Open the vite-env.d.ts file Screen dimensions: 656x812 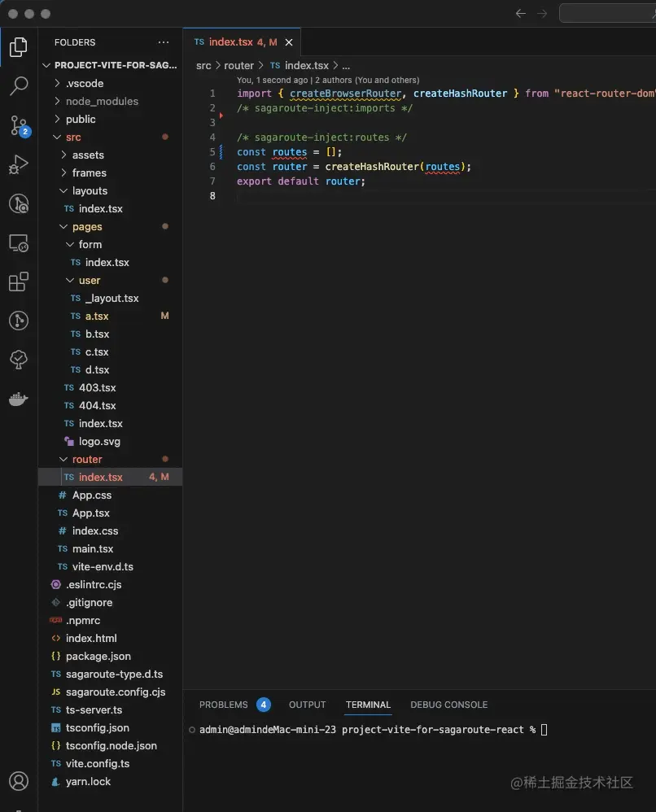tap(111, 567)
